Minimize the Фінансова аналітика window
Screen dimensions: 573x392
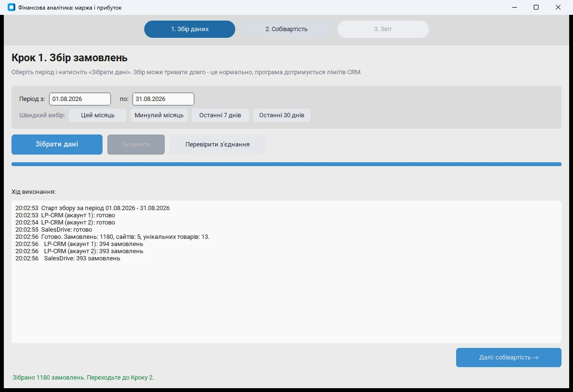(x=515, y=7)
